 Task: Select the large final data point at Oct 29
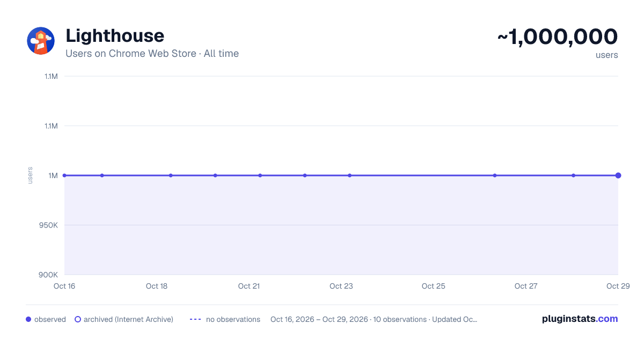point(618,175)
